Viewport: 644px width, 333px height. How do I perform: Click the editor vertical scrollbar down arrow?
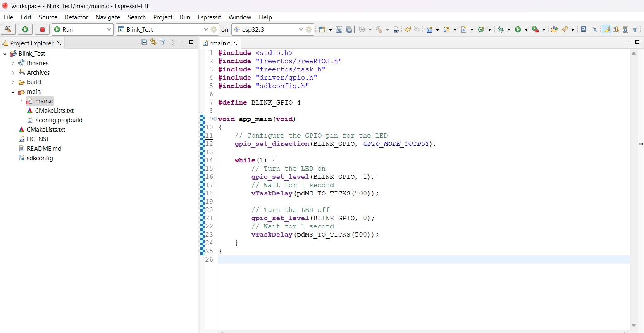click(634, 326)
